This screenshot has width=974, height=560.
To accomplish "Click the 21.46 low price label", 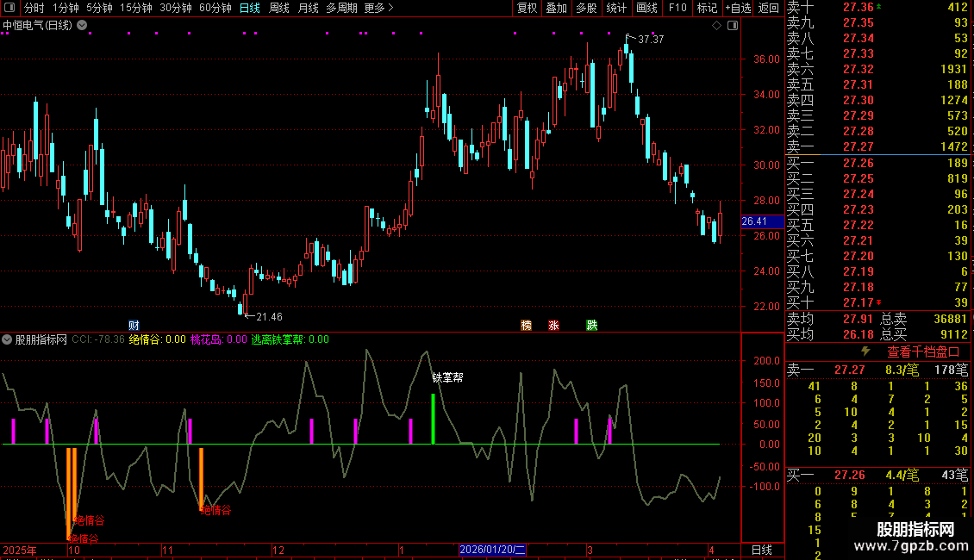I will click(x=269, y=317).
